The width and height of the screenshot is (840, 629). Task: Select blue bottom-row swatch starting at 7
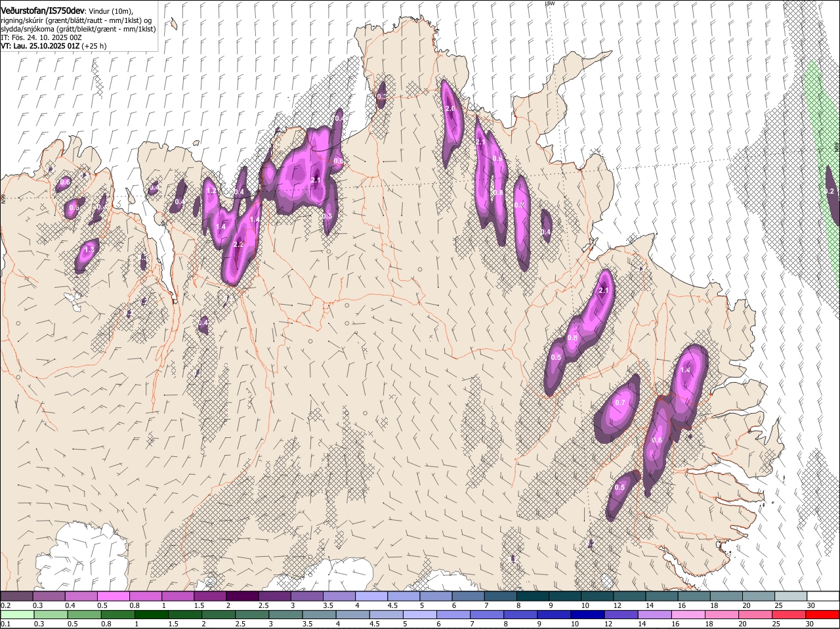click(487, 615)
